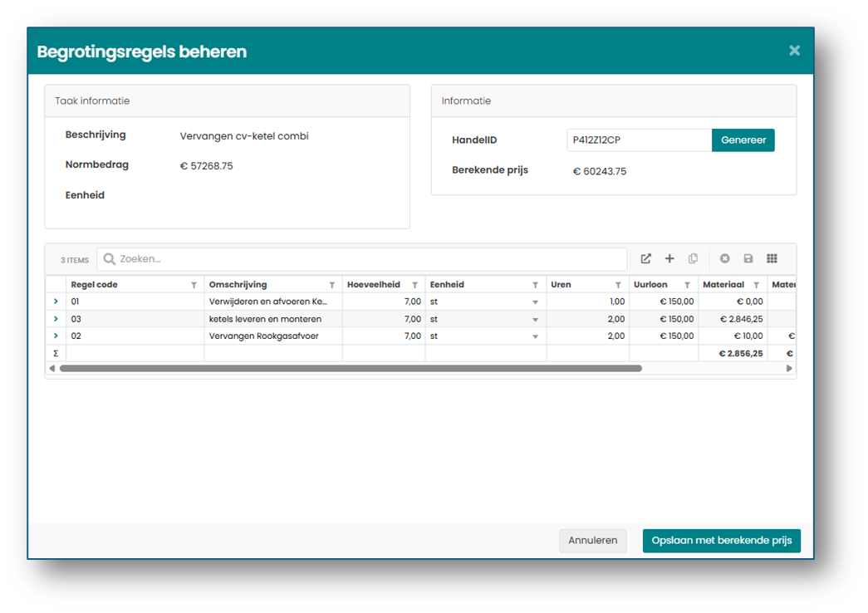
Task: Sort by the Regel code column header
Action: pyautogui.click(x=94, y=285)
